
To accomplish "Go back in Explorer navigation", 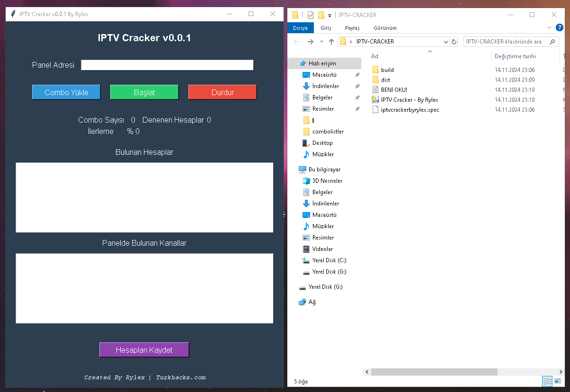I will point(297,42).
